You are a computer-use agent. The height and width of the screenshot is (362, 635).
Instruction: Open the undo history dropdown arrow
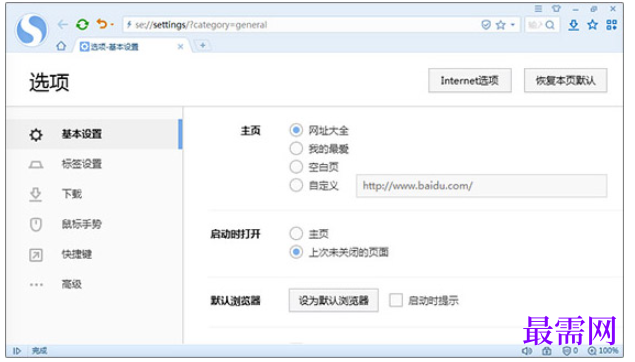click(112, 25)
